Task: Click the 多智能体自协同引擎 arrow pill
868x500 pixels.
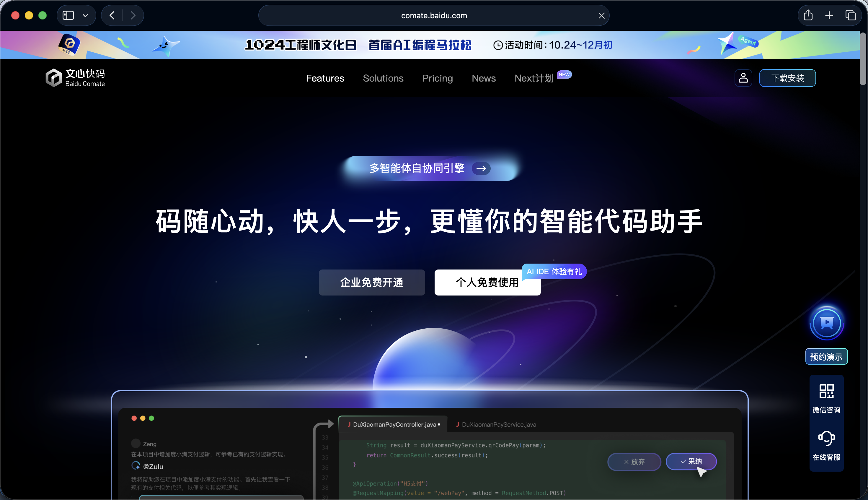Action: click(430, 168)
